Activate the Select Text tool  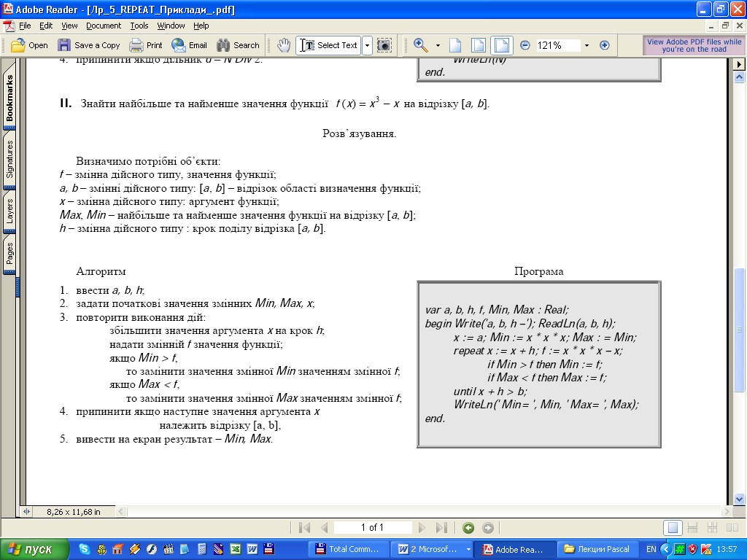[x=328, y=45]
